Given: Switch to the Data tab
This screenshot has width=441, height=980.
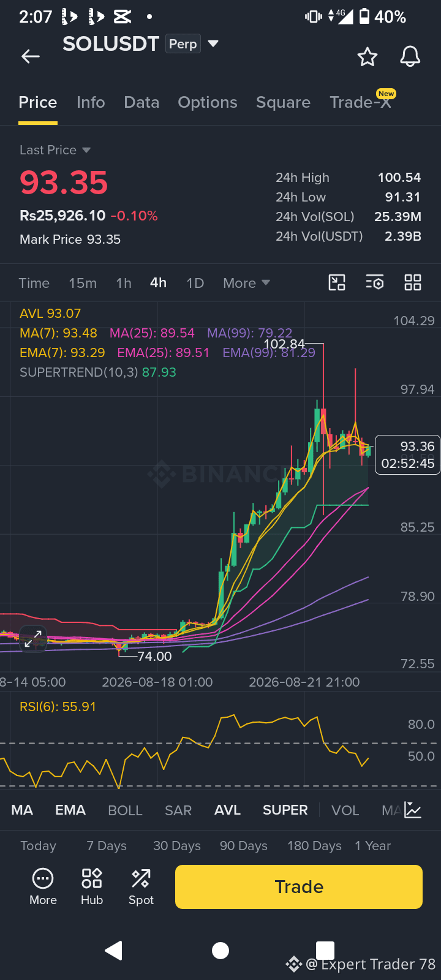Looking at the screenshot, I should [141, 102].
